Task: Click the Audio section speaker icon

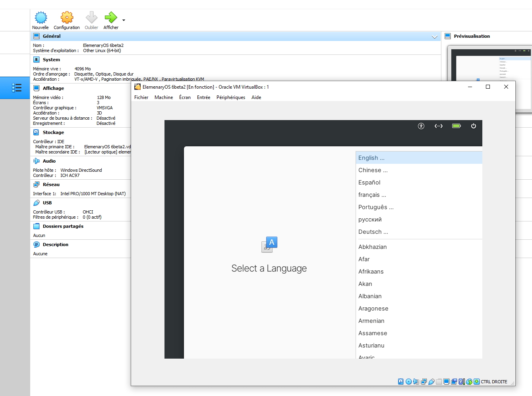Action: click(36, 161)
